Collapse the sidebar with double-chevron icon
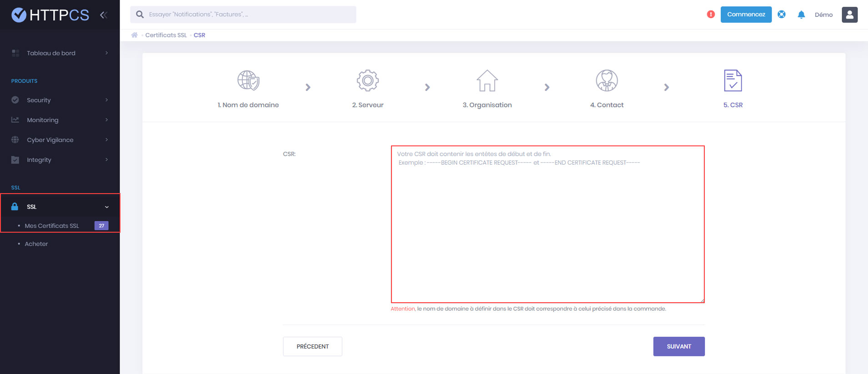Image resolution: width=868 pixels, height=374 pixels. 104,15
